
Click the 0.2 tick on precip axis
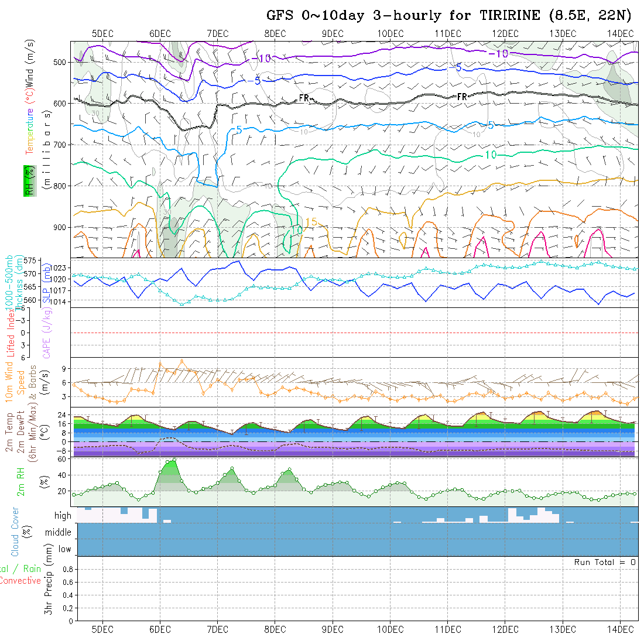coord(68,608)
